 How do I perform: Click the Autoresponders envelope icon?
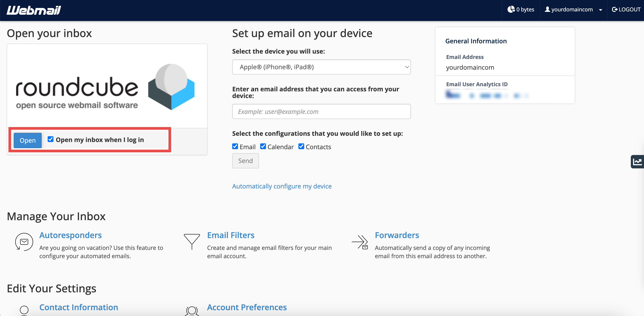pyautogui.click(x=24, y=242)
